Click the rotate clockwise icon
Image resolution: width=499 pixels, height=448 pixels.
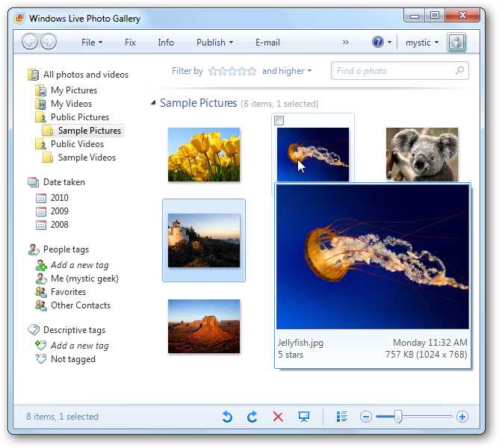coord(252,417)
